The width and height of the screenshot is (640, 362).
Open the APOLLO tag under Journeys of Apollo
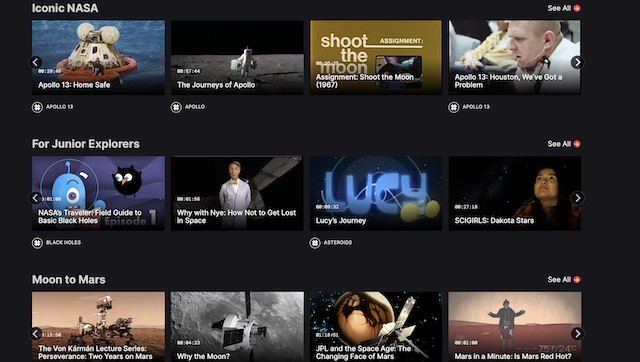click(x=195, y=107)
